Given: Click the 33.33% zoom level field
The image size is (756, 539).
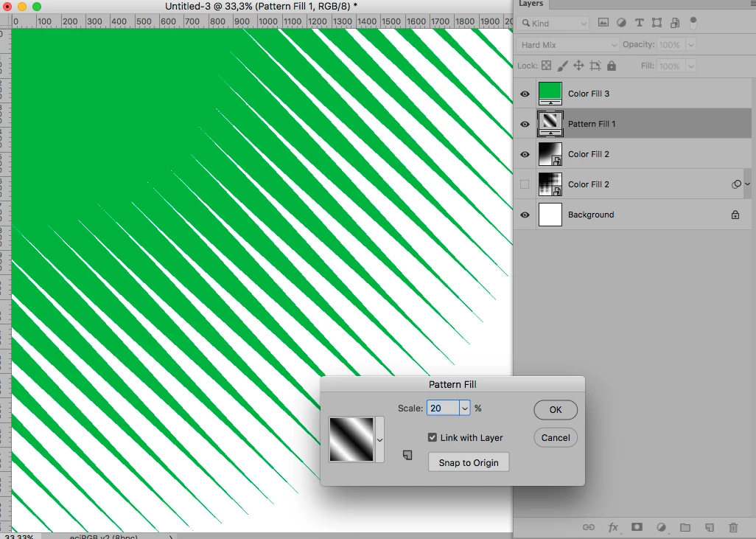Looking at the screenshot, I should point(19,536).
